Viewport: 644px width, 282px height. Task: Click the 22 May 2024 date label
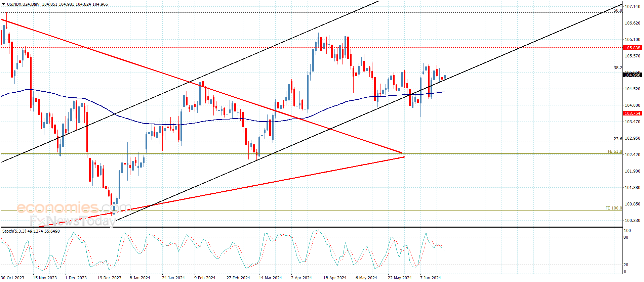[399, 278]
